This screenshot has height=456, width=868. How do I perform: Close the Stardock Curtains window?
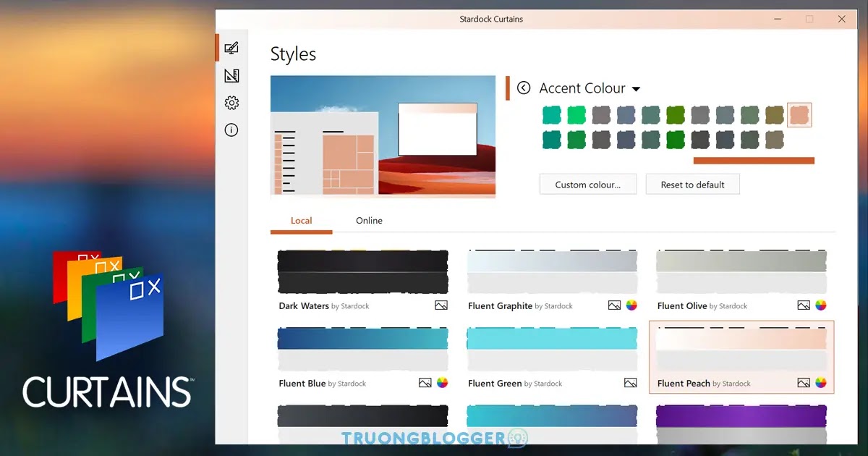pos(842,20)
